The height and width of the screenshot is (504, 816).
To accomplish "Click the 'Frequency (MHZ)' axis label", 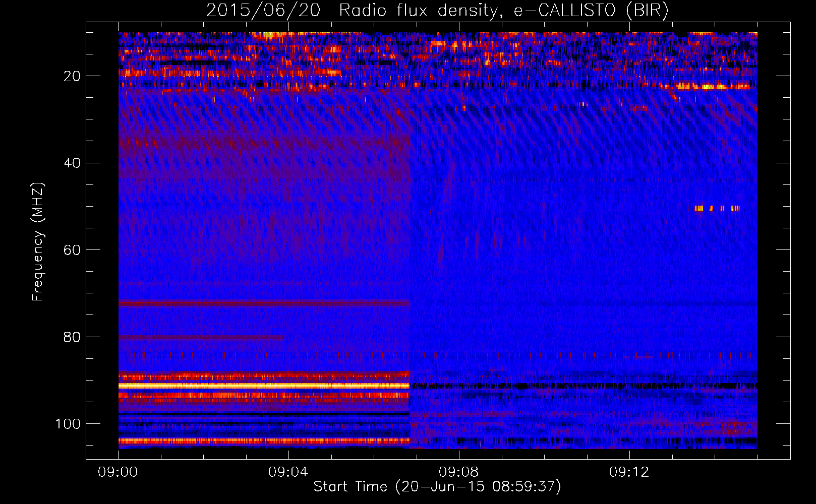I will tap(38, 242).
